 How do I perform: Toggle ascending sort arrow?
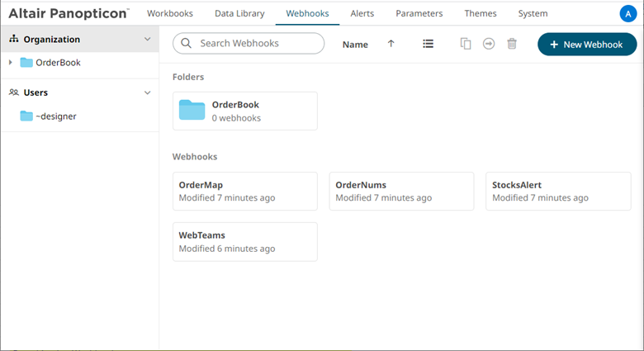point(391,44)
